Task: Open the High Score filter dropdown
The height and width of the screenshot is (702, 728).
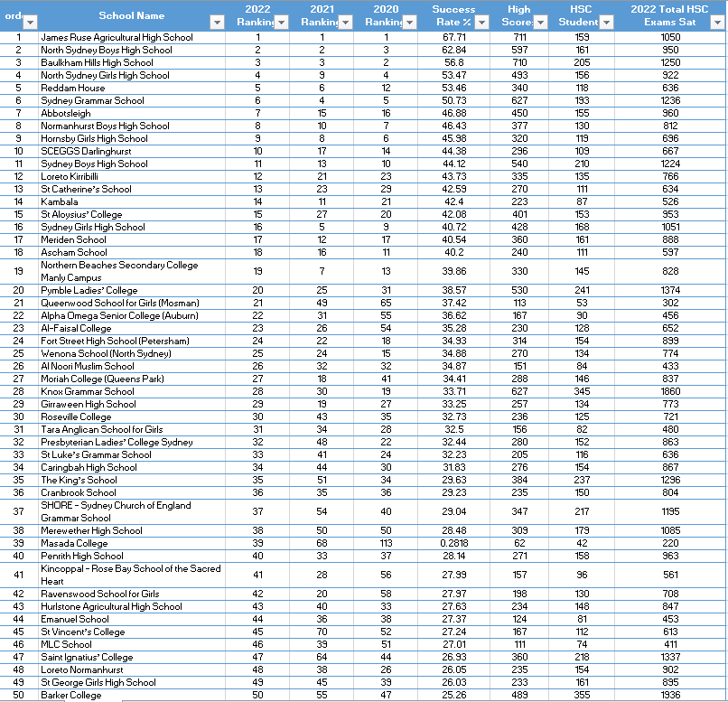Action: (540, 23)
